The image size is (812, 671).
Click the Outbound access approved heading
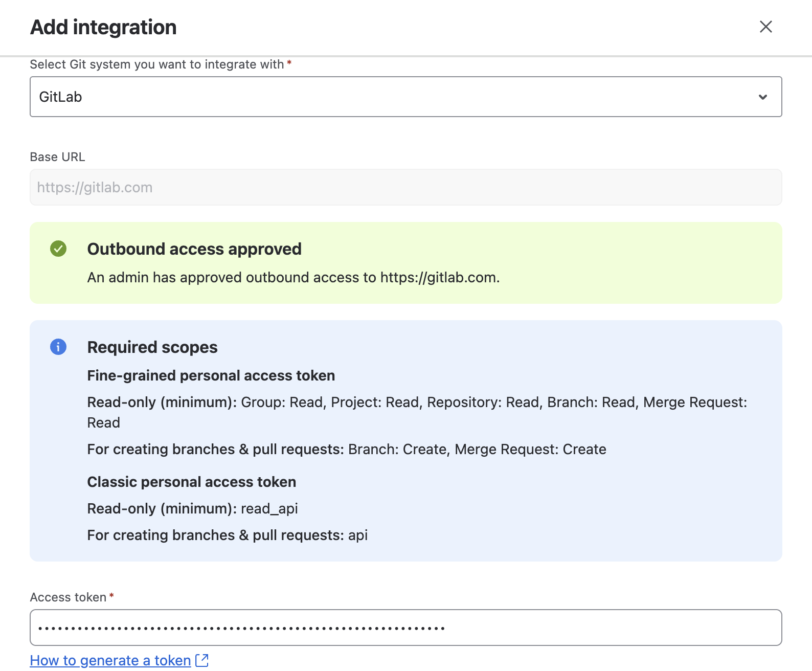194,249
